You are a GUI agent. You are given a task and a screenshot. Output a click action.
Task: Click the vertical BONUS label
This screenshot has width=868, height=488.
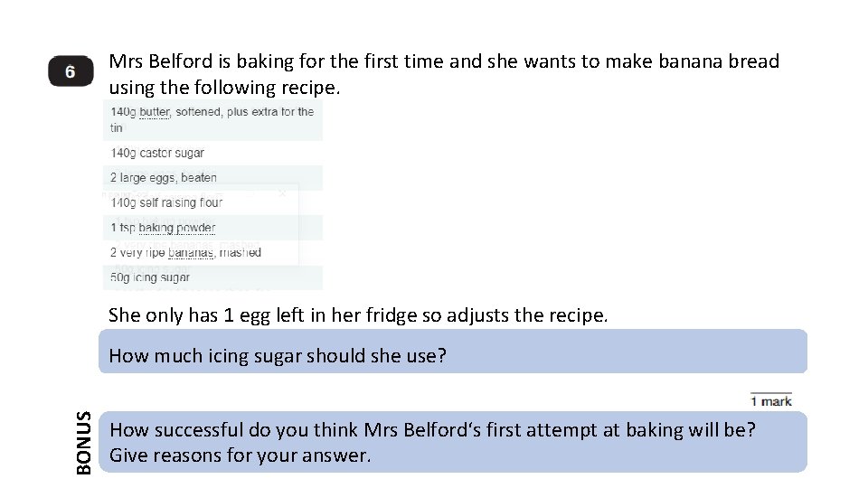(84, 442)
